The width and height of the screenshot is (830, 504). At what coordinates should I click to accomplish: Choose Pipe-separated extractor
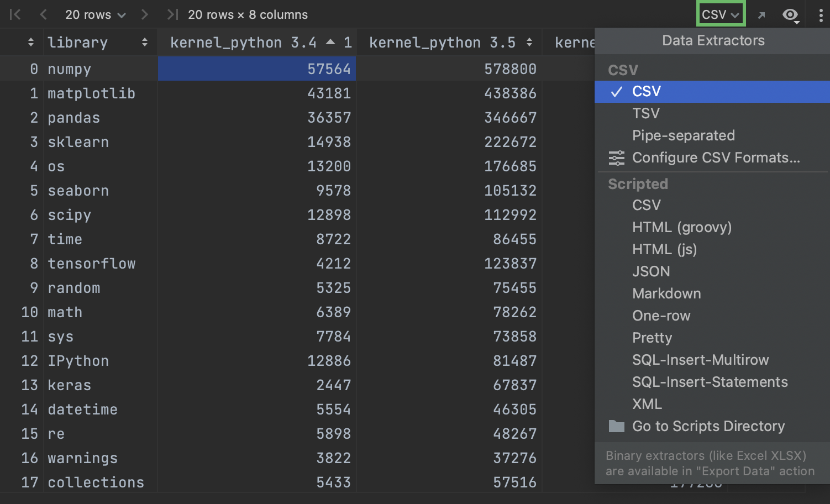(x=684, y=136)
